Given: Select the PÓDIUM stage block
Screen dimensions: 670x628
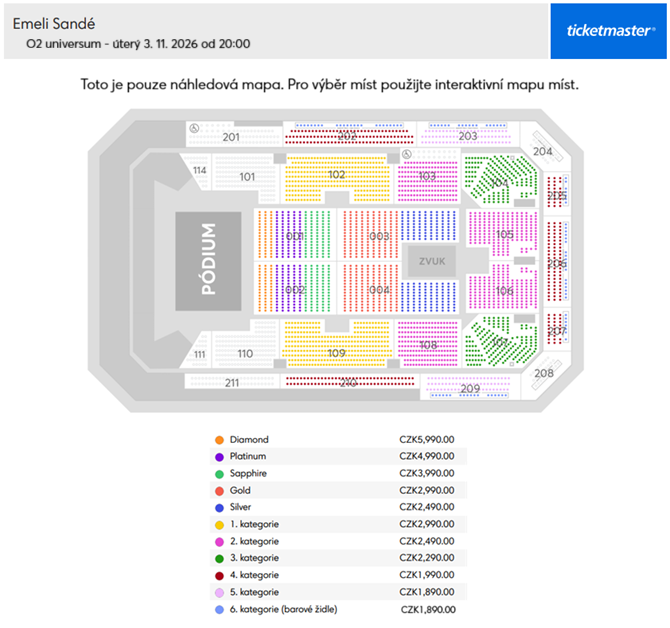Looking at the screenshot, I should (x=209, y=260).
